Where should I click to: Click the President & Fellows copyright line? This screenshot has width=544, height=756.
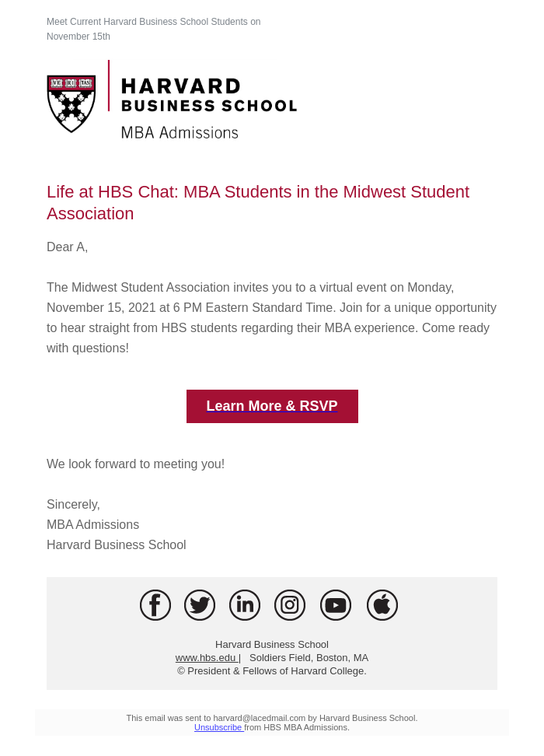272,671
